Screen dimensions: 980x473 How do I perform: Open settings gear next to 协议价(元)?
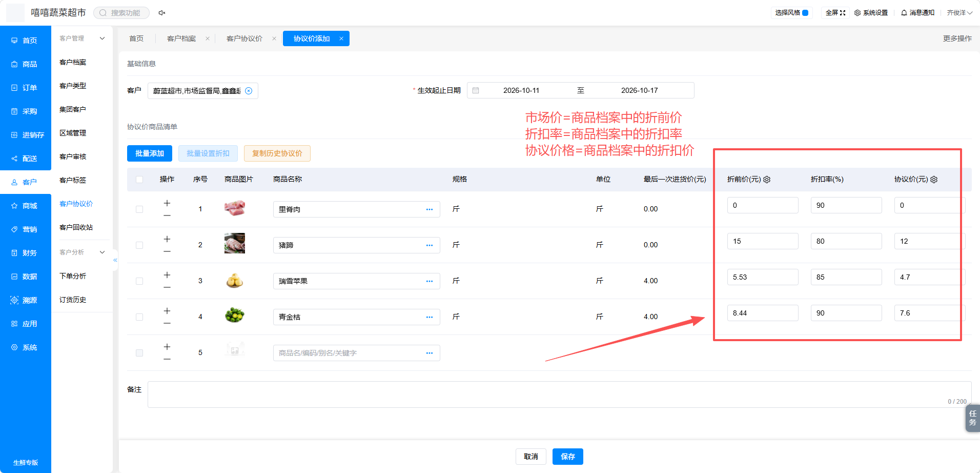(934, 180)
